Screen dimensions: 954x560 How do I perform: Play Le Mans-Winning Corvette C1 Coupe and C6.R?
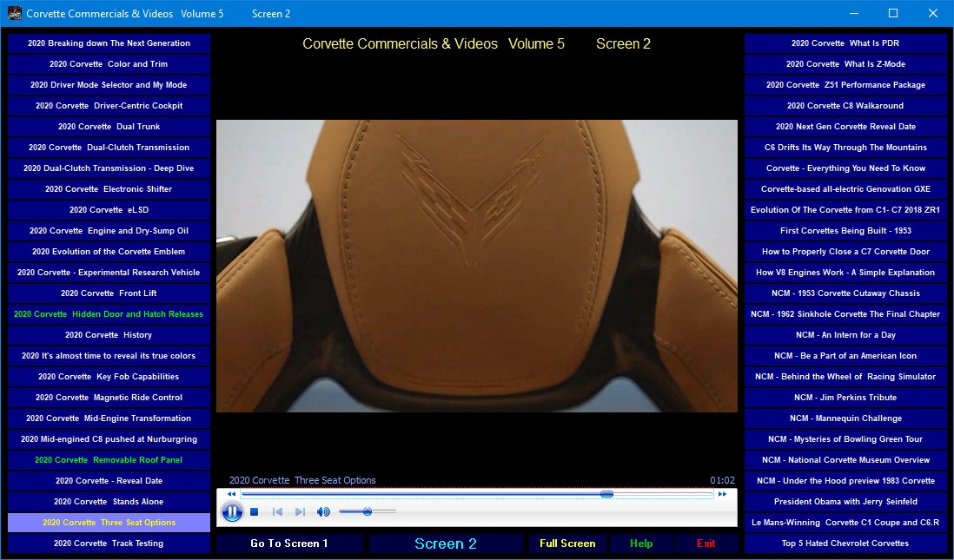pyautogui.click(x=845, y=523)
